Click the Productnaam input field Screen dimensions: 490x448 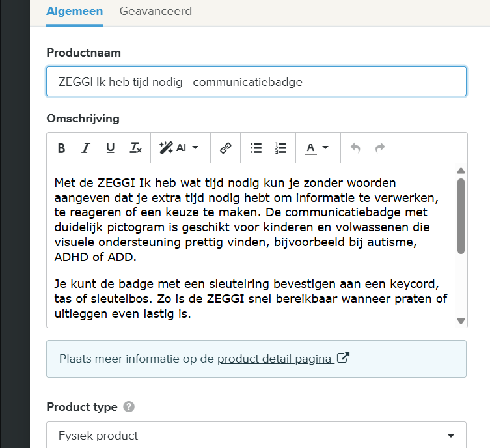click(256, 81)
